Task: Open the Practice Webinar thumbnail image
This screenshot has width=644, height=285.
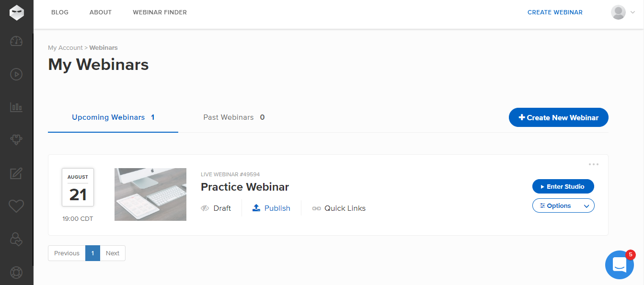Action: [x=150, y=194]
